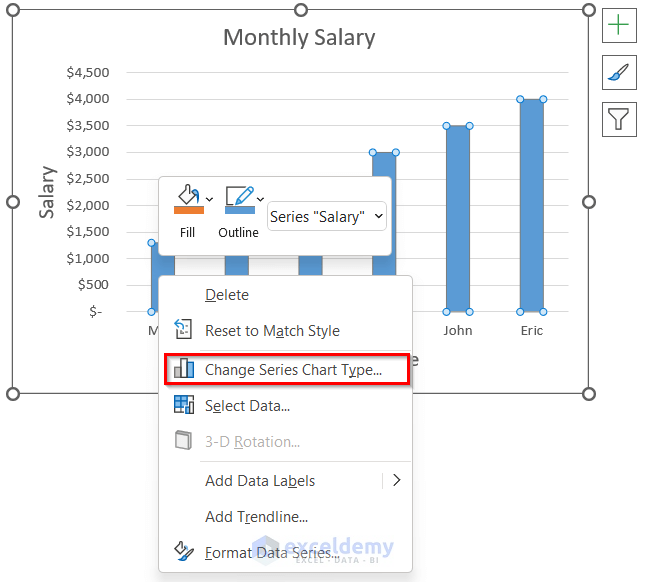Click the $4,500 axis value label
Image resolution: width=646 pixels, height=582 pixels.
[88, 72]
